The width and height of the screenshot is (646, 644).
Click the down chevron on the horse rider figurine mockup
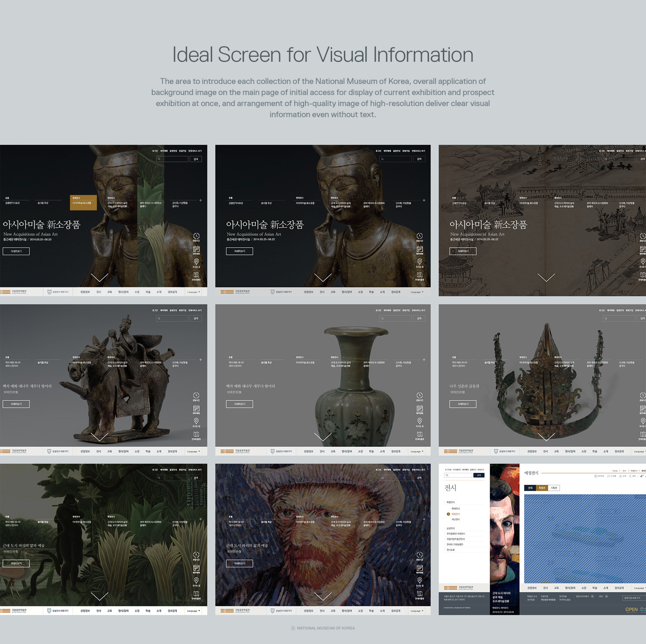pos(99,437)
